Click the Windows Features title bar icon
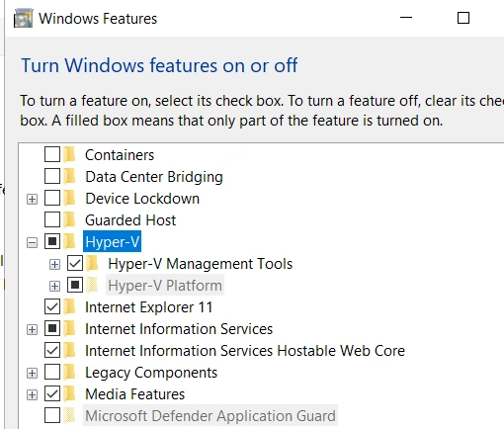This screenshot has height=429, width=504. tap(23, 18)
